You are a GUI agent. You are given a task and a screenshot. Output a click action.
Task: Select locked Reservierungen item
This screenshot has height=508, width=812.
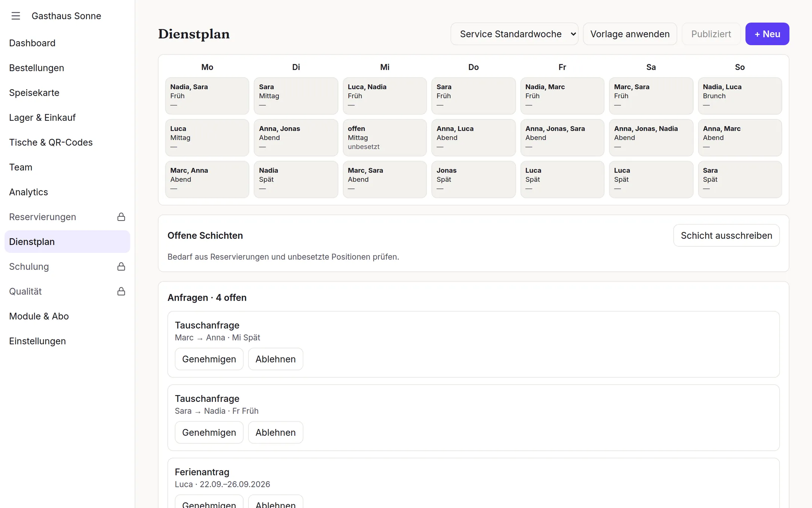(67, 217)
